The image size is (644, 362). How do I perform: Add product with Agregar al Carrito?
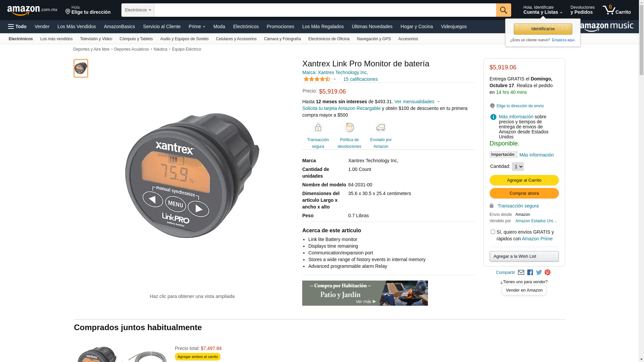tap(524, 180)
